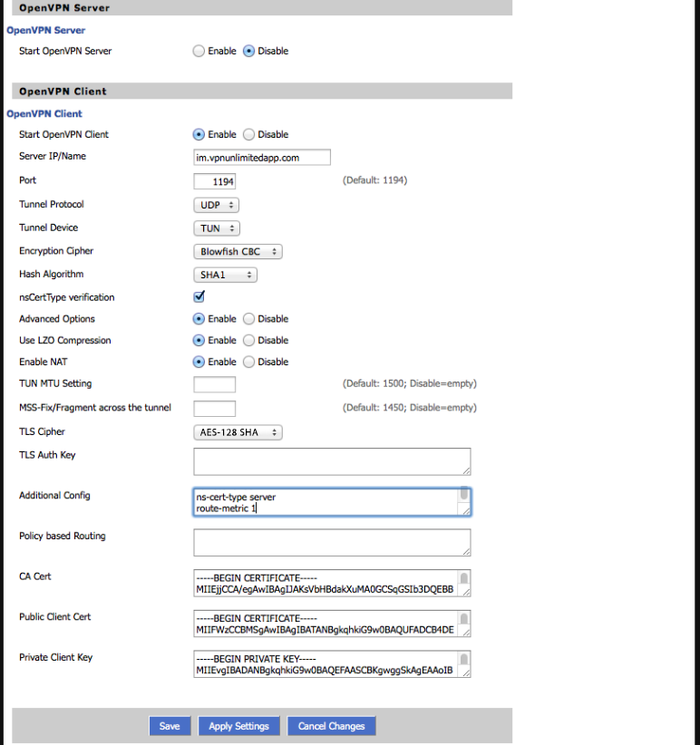Click the Tunnel Protocol label
Viewport: 700px width, 745px height.
click(x=52, y=204)
